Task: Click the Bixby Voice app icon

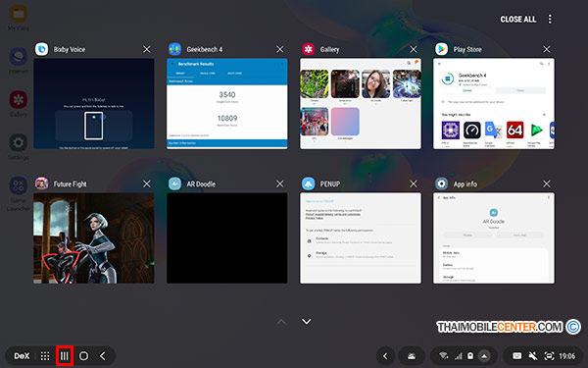Action: point(41,49)
